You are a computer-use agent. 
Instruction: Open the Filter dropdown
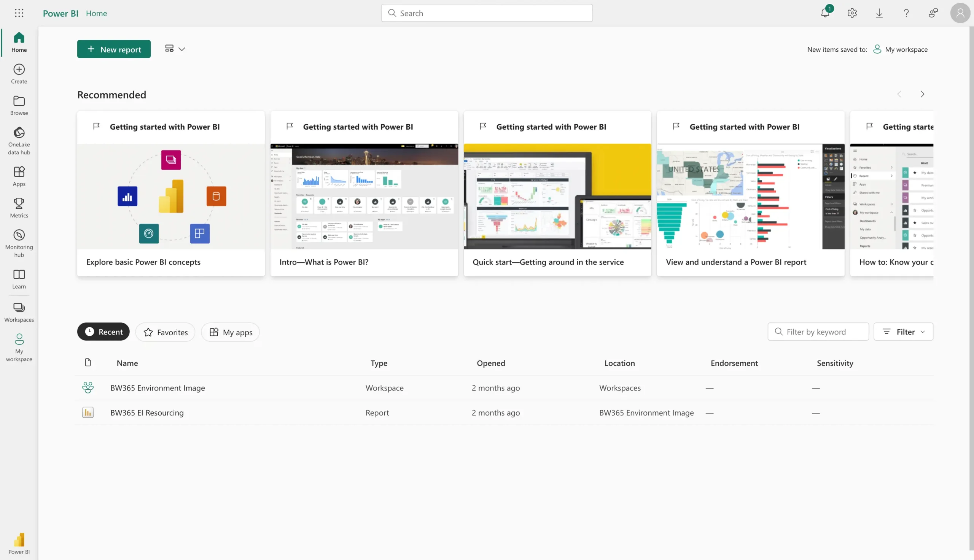click(903, 332)
